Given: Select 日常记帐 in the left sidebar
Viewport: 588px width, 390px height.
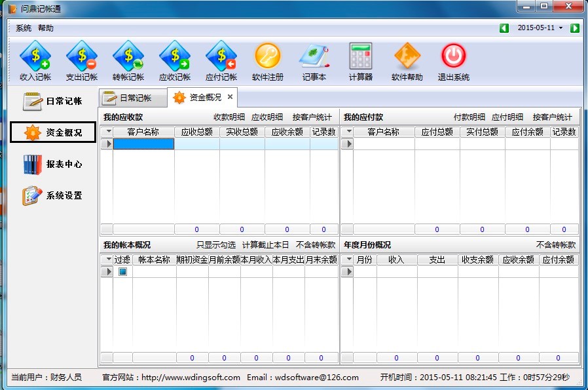Looking at the screenshot, I should click(53, 101).
